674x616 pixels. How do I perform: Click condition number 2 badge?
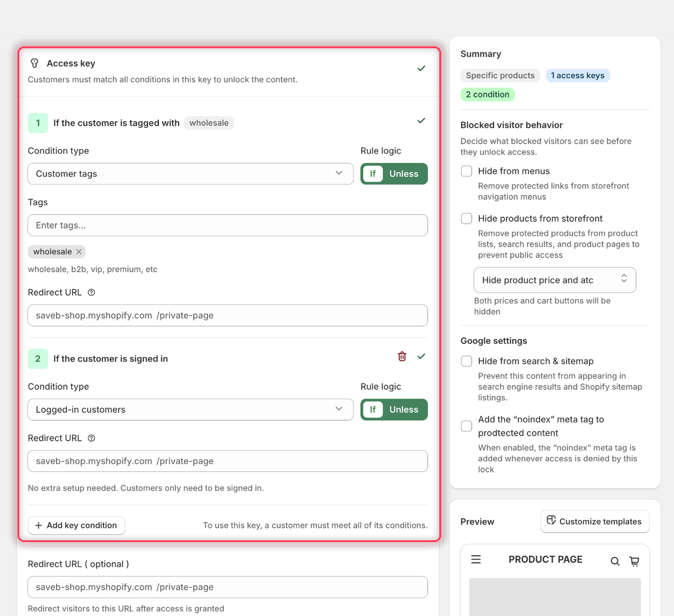(x=38, y=359)
